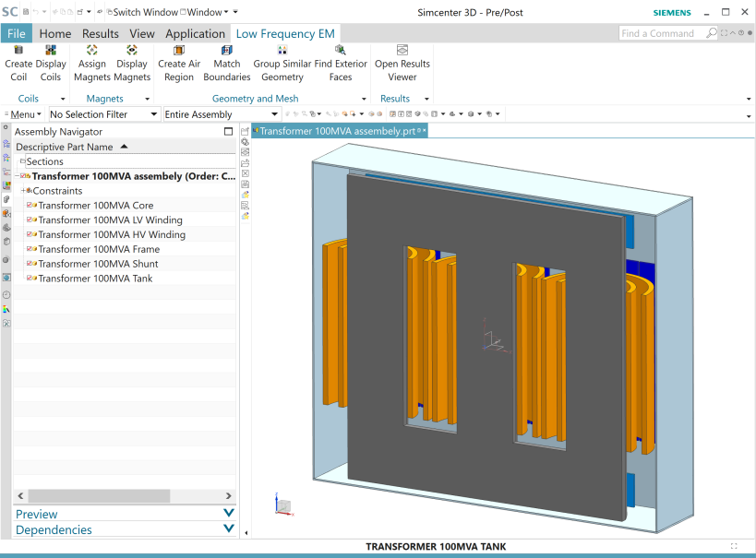Viewport: 756px width, 558px height.
Task: Click the scroll right arrow in navigator
Action: (229, 495)
